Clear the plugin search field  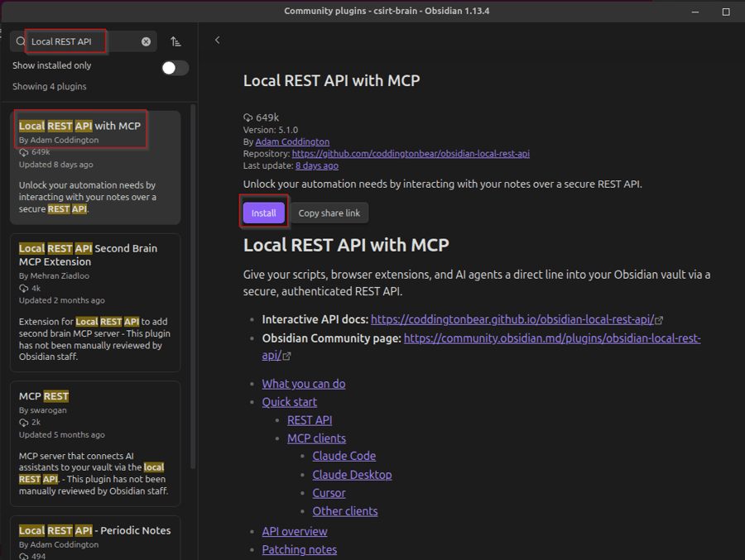(146, 42)
